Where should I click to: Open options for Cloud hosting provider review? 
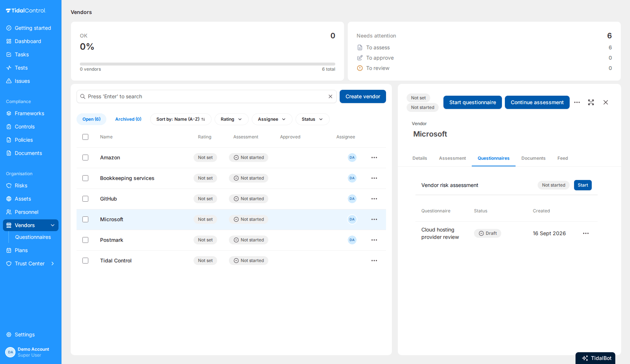(x=586, y=233)
